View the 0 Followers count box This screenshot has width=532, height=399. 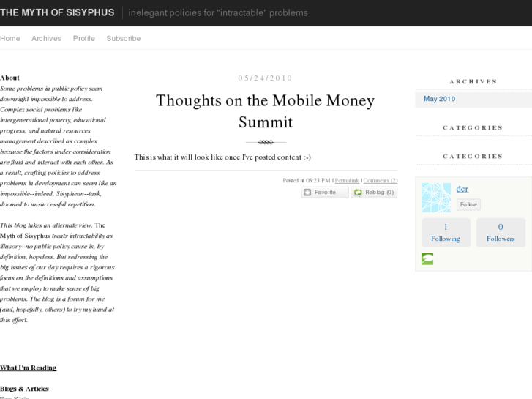pyautogui.click(x=501, y=233)
